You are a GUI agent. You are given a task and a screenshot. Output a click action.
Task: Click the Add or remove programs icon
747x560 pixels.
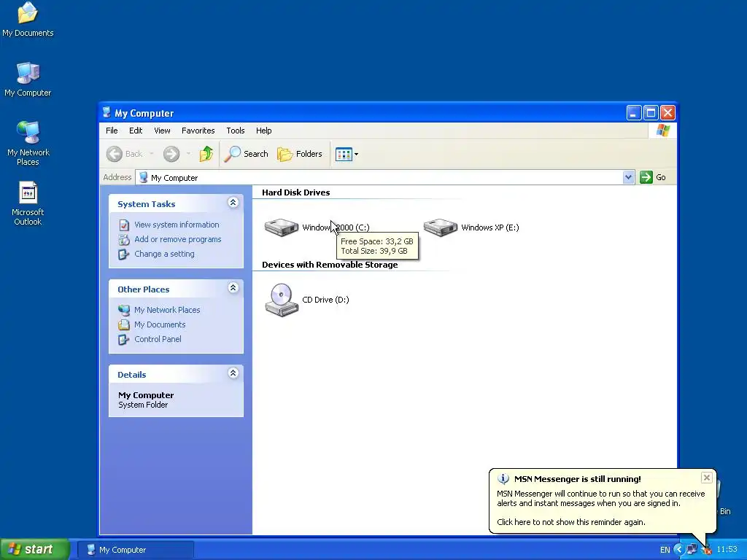tap(124, 239)
